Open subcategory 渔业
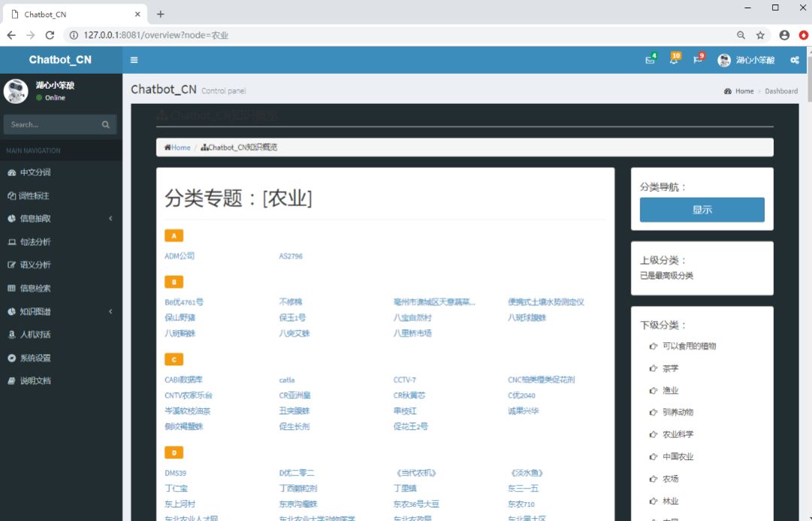Screen dimensions: 812x521 [670, 390]
